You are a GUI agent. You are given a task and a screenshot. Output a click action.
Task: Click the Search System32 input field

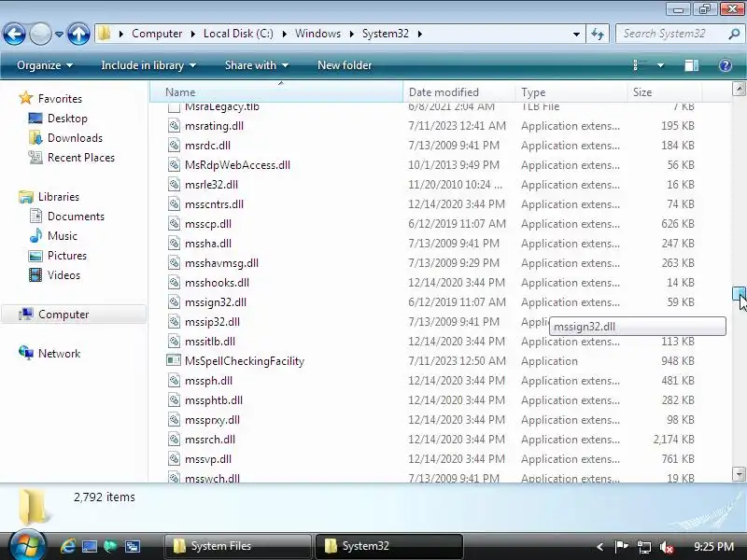[x=671, y=34]
